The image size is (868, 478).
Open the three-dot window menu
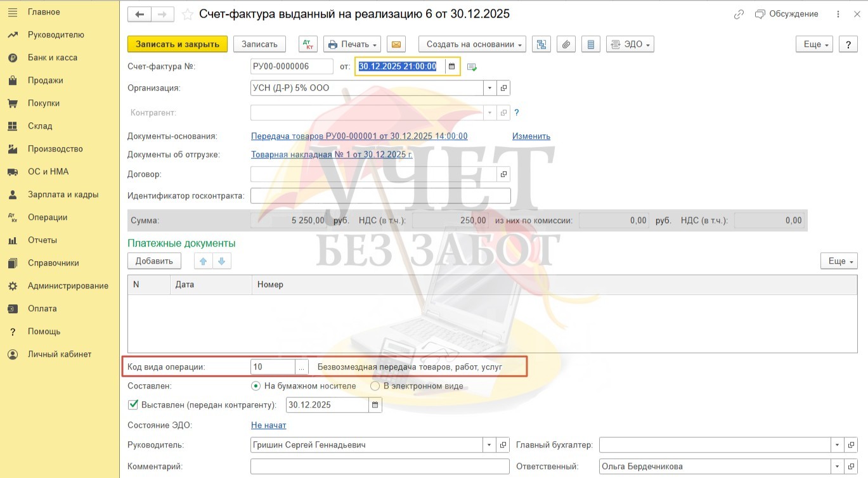(x=839, y=14)
